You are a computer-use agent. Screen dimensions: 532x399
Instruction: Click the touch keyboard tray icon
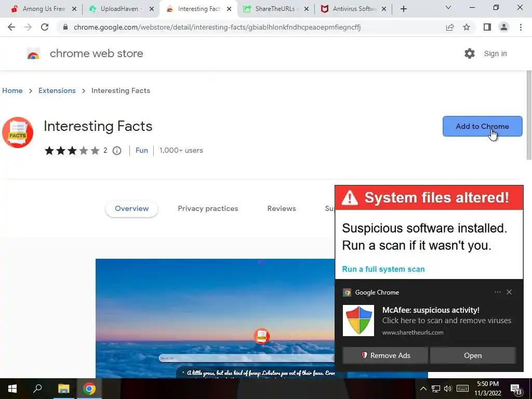(x=462, y=389)
